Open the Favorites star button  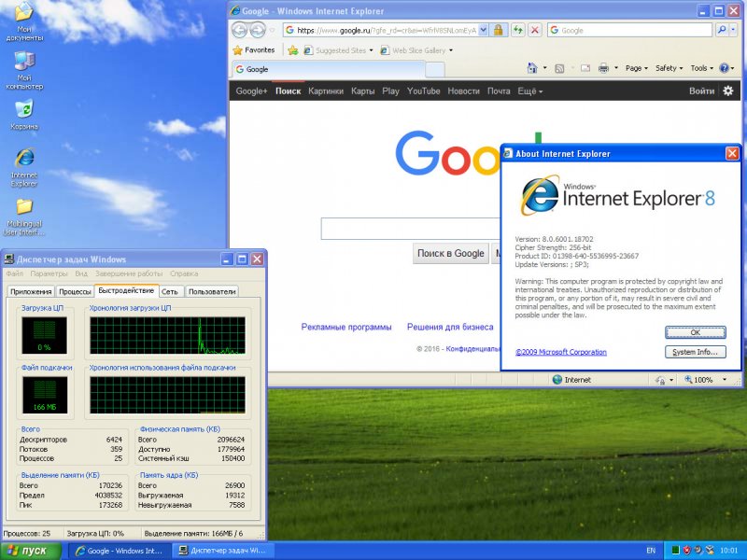pos(254,50)
